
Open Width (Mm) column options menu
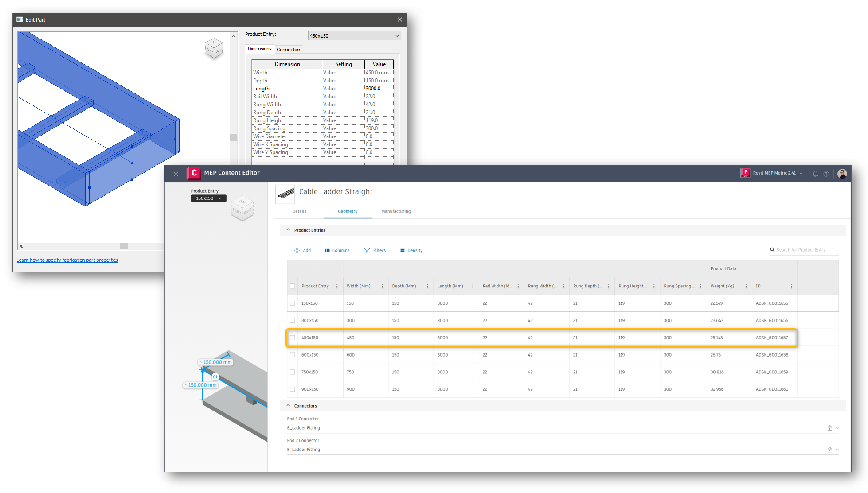382,286
